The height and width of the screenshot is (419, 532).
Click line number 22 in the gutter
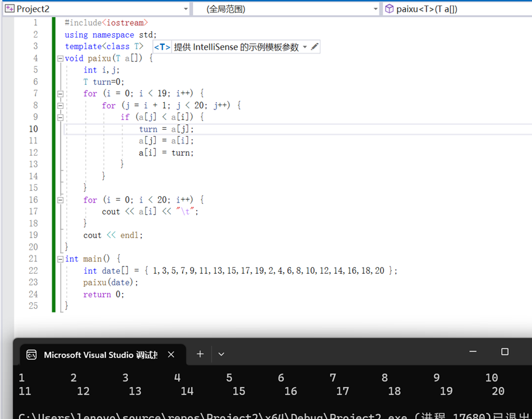click(33, 271)
